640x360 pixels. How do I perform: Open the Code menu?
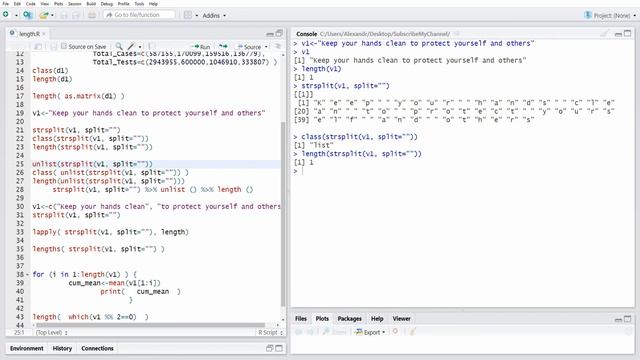(x=31, y=4)
